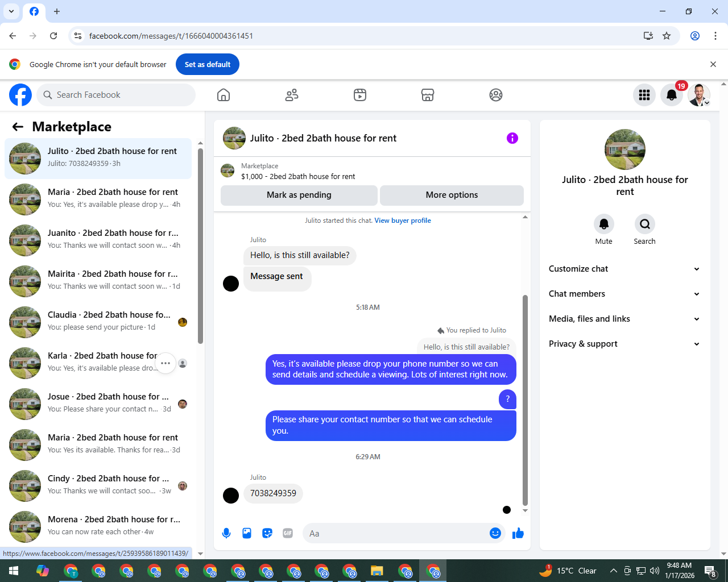Open the Marketplace storefront nav icon
Image resolution: width=728 pixels, height=582 pixels.
click(428, 95)
